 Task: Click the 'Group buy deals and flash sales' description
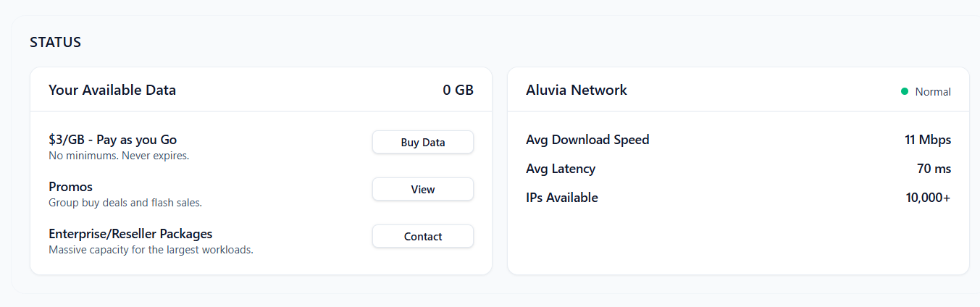(x=125, y=203)
